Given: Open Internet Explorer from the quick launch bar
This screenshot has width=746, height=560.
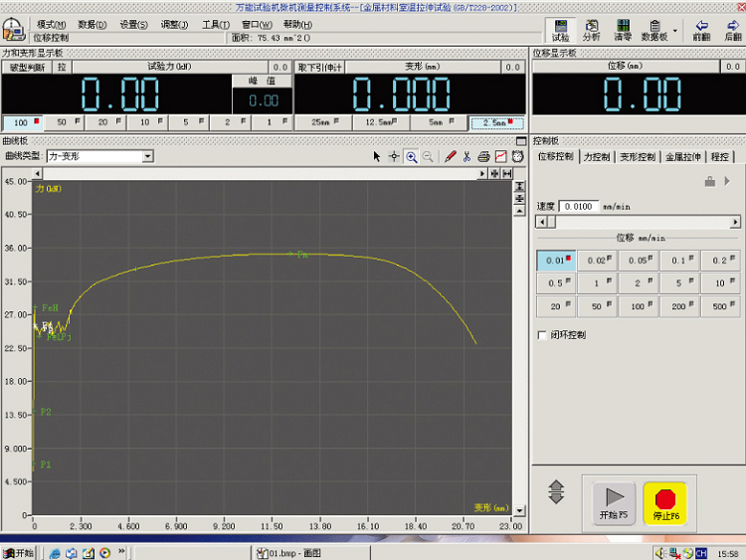Looking at the screenshot, I should click(55, 553).
